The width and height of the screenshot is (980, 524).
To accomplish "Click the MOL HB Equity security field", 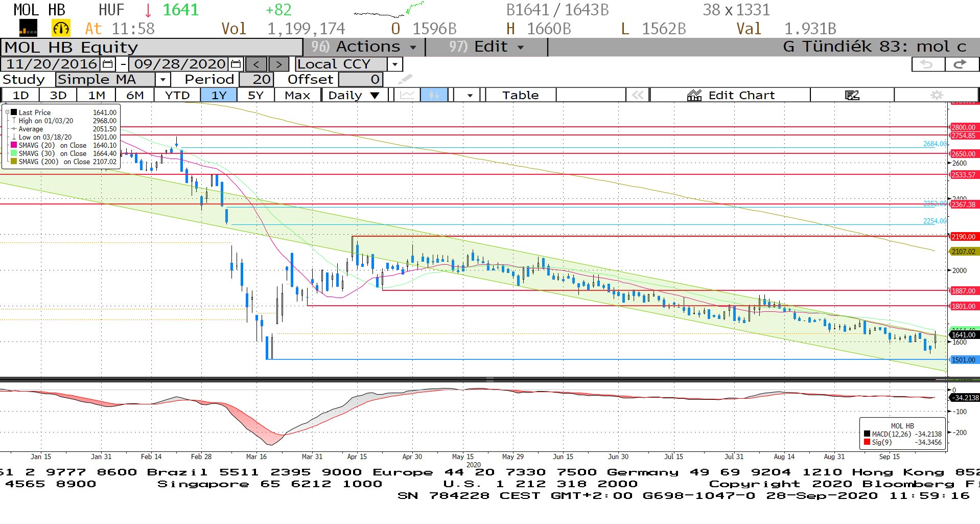I will tap(152, 47).
